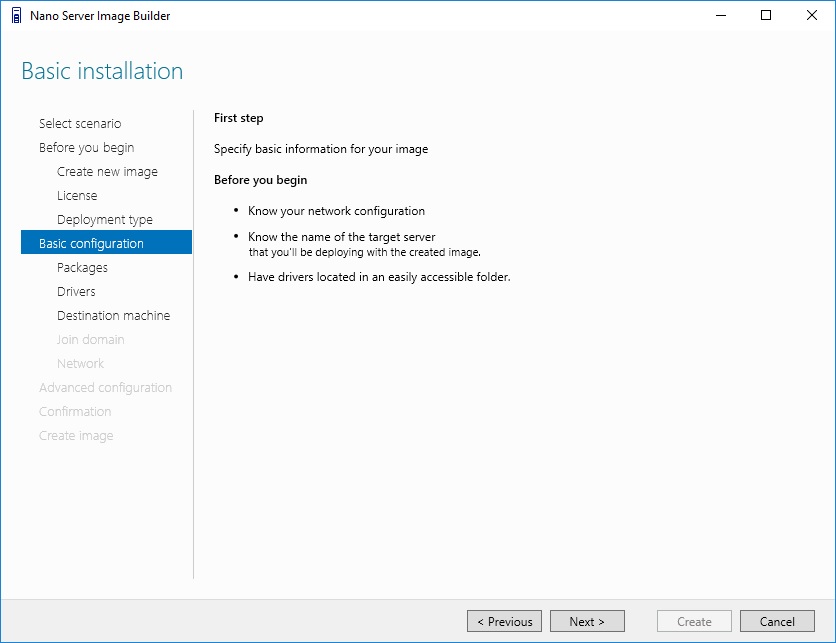
Task: Open the Deployment type step
Action: (104, 220)
